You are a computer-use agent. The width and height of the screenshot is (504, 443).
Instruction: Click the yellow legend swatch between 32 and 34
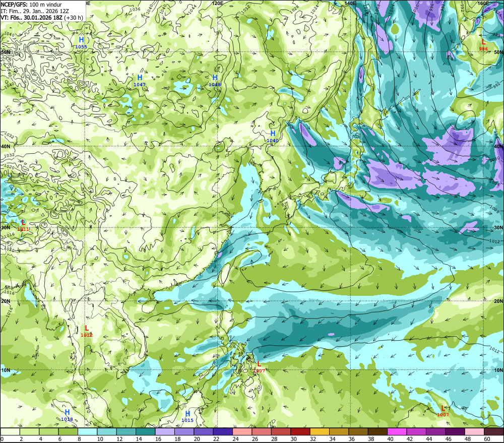coord(320,431)
